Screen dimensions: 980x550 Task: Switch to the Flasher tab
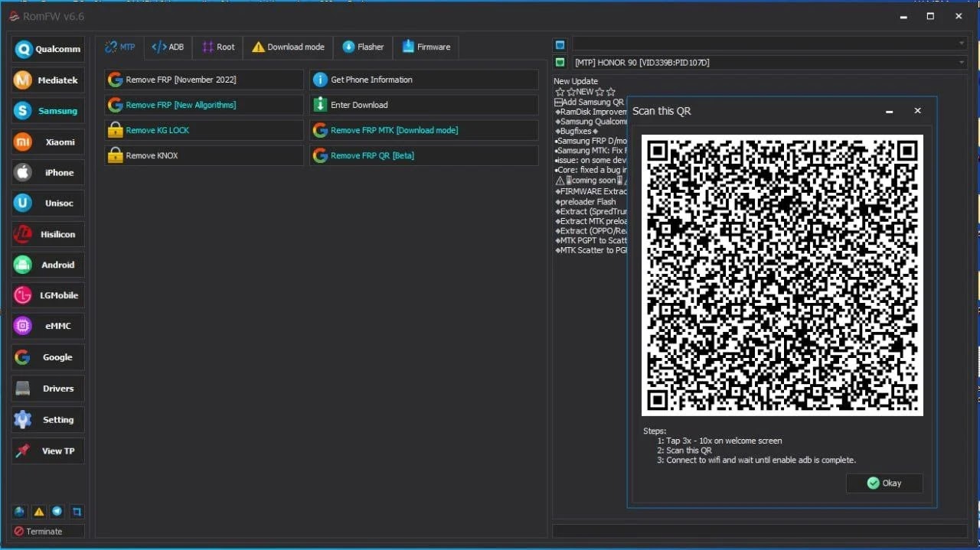click(364, 47)
